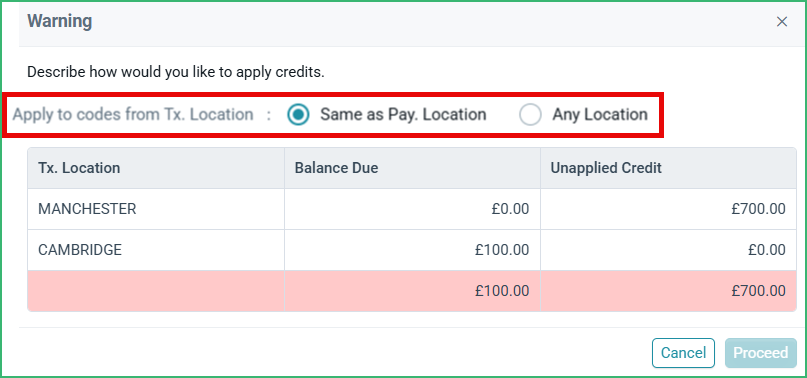
Task: Click Cambridge's £100.00 balance due cell
Action: click(412, 250)
